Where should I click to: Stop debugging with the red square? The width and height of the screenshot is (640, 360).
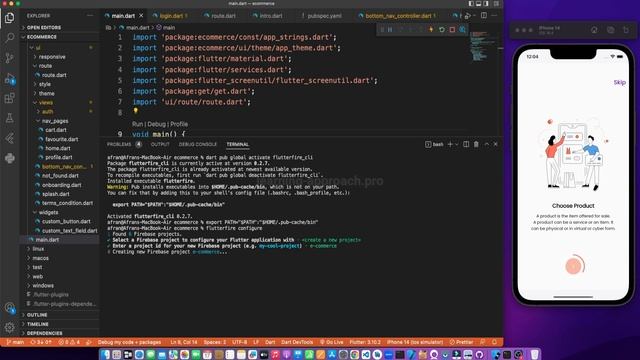452,29
